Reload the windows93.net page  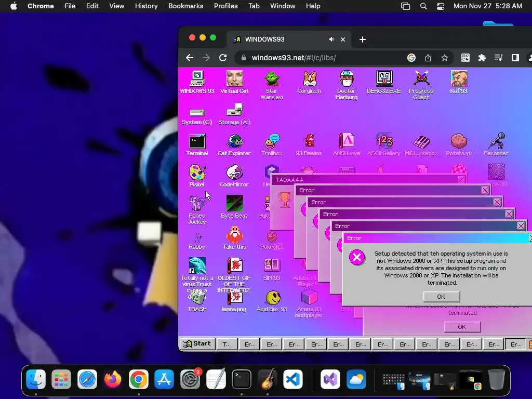[222, 58]
